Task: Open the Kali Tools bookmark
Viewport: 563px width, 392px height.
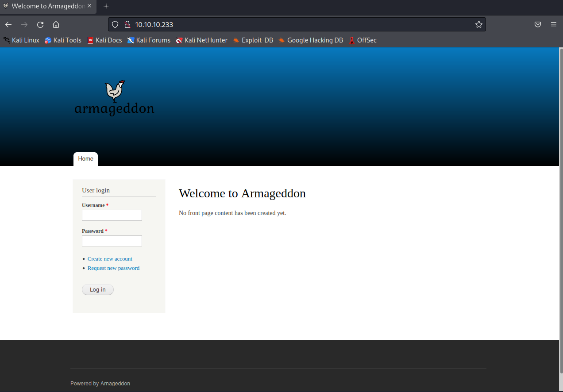Action: click(63, 40)
